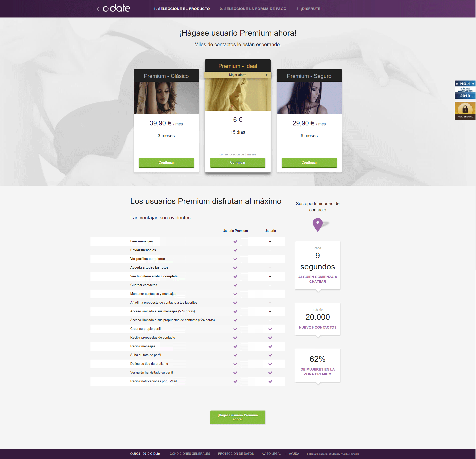The image size is (476, 459).
Task: Click the Premium checkmark for Mantener contactos y mensajes
Action: [x=235, y=294]
